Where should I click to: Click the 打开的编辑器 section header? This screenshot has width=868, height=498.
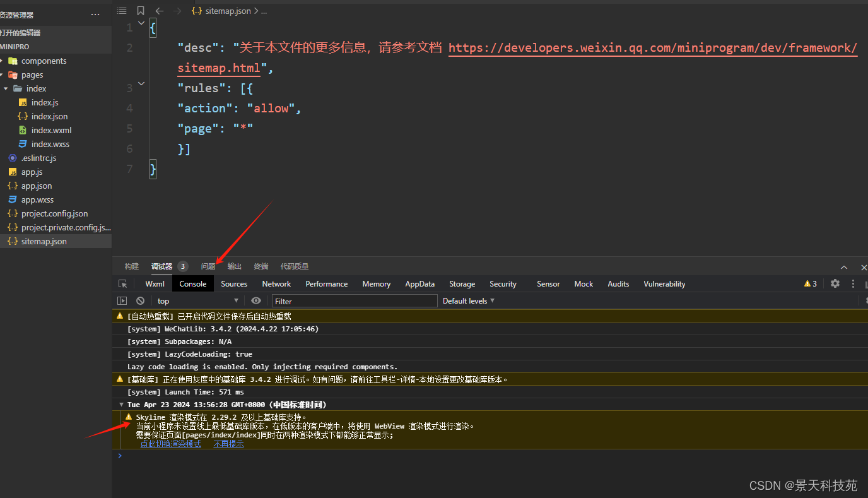(56, 33)
